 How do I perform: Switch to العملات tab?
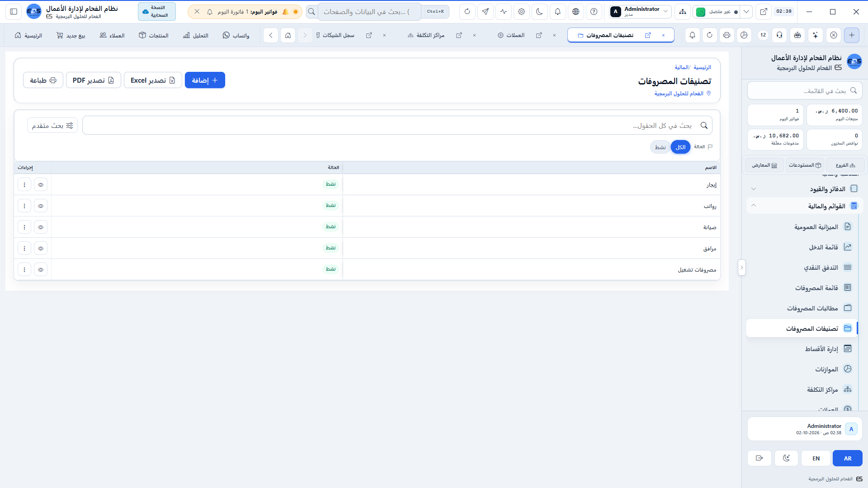[511, 35]
